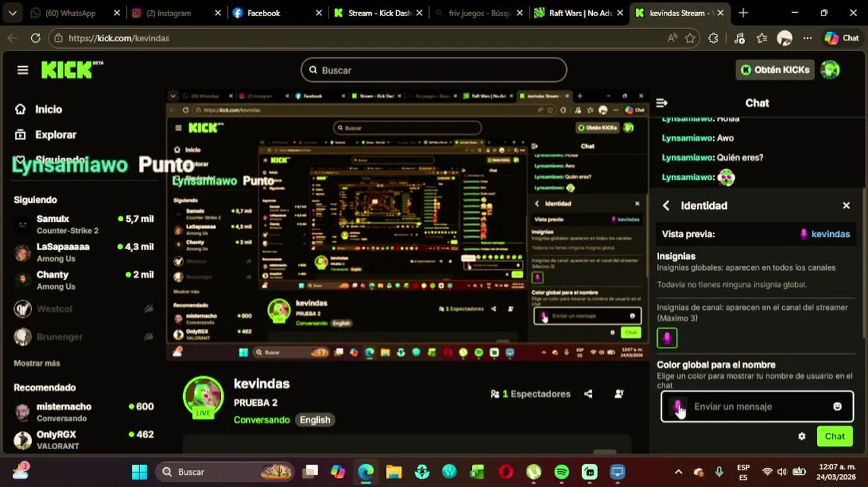The image size is (868, 487).
Task: Open recommended channel OnlyRGX
Action: pos(85,440)
